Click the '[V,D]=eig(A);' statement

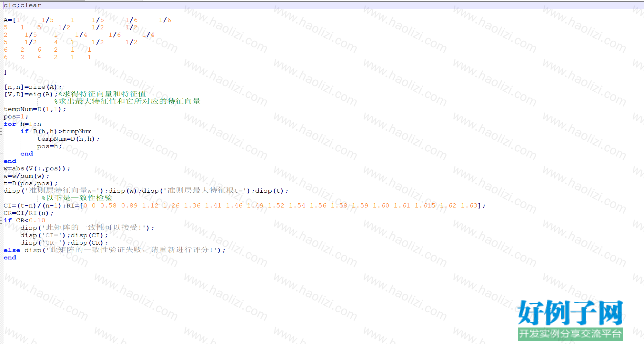(x=31, y=94)
